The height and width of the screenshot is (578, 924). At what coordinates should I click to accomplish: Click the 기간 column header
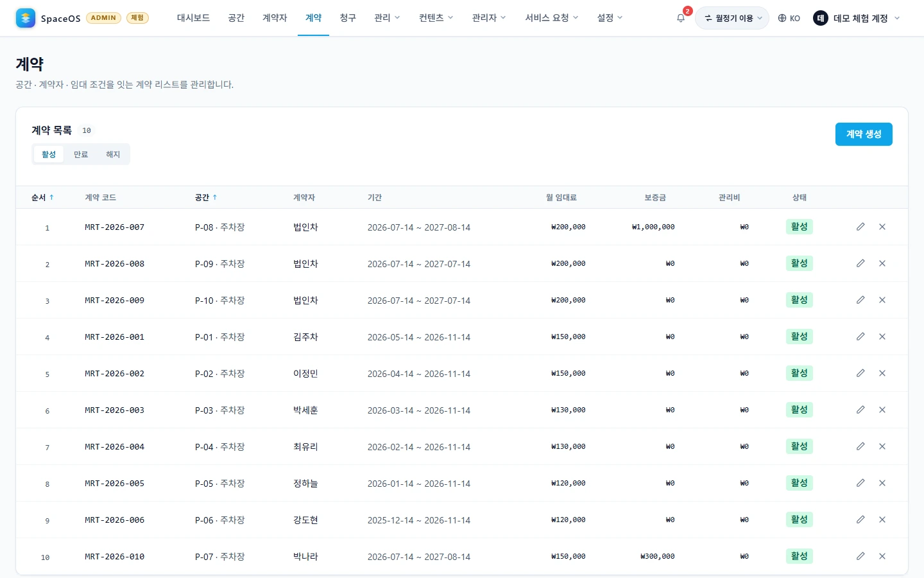(375, 197)
